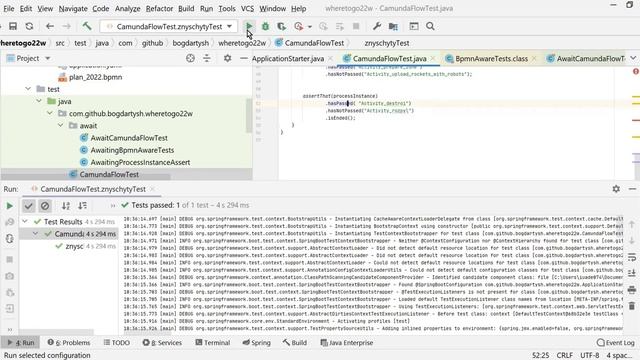This screenshot has width=640, height=360.
Task: Collapse com.github.bogdartysh.wheretogo22w package
Action: [x=49, y=113]
